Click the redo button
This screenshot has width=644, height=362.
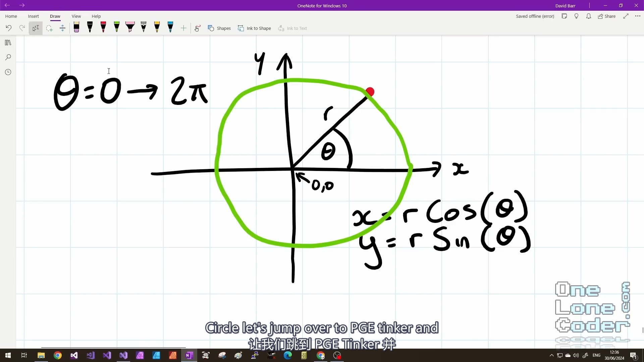[22, 28]
